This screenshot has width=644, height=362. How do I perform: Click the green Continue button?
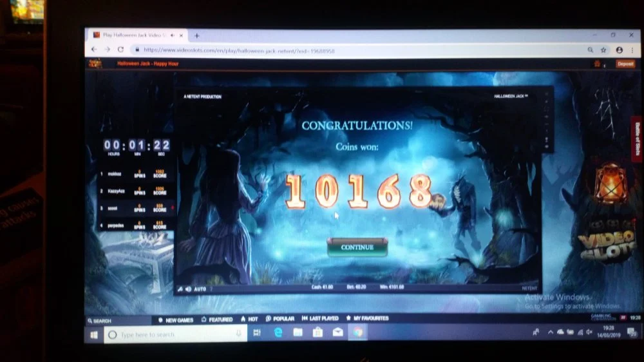357,247
